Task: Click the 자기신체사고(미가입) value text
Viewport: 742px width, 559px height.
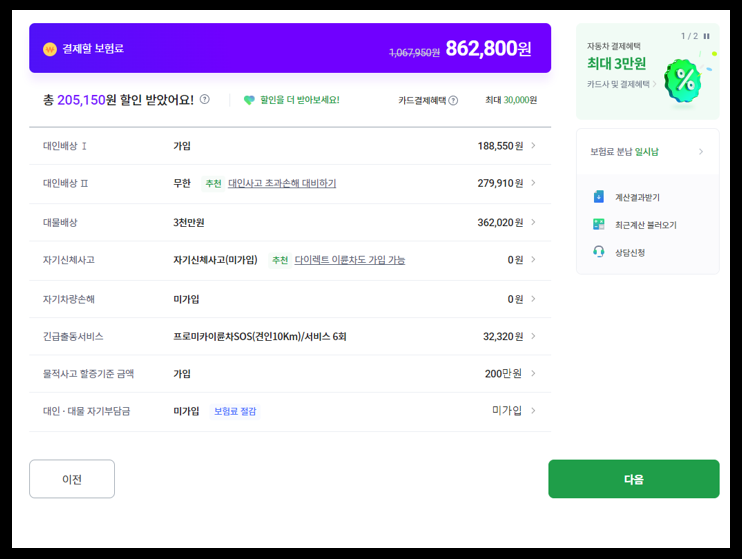Action: point(215,260)
